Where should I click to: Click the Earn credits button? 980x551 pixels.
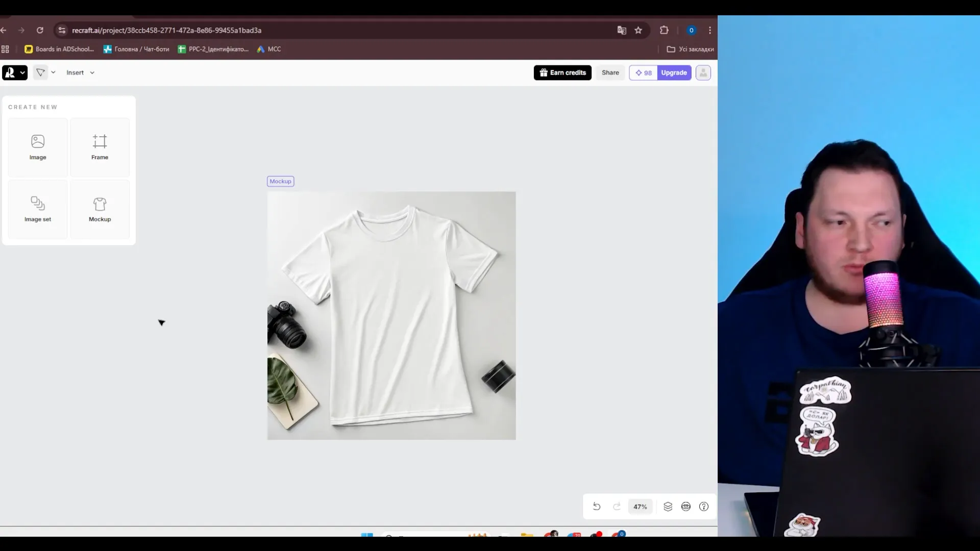[562, 72]
